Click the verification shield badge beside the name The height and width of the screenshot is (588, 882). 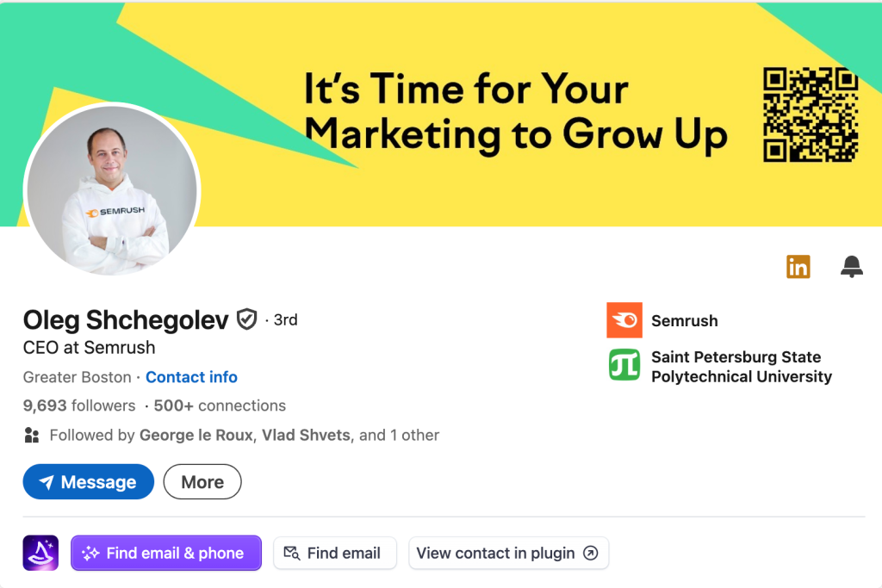coord(246,320)
